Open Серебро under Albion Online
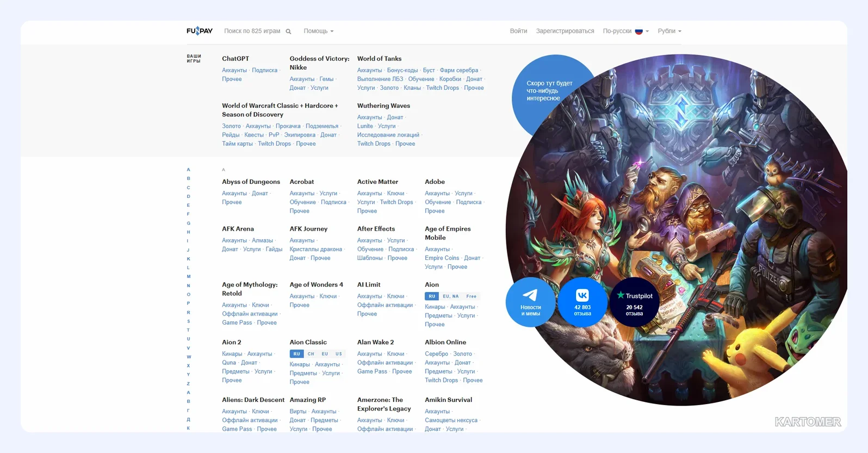Image resolution: width=868 pixels, height=453 pixels. pos(436,354)
